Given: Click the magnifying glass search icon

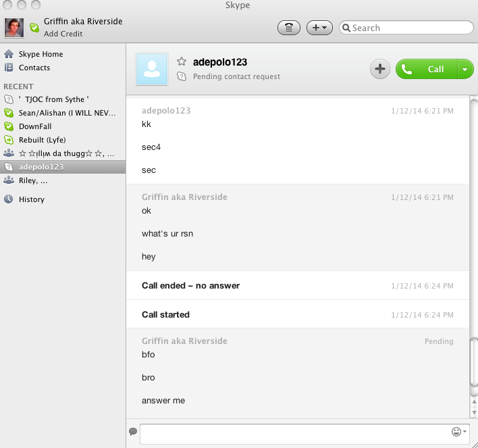Looking at the screenshot, I should click(346, 28).
